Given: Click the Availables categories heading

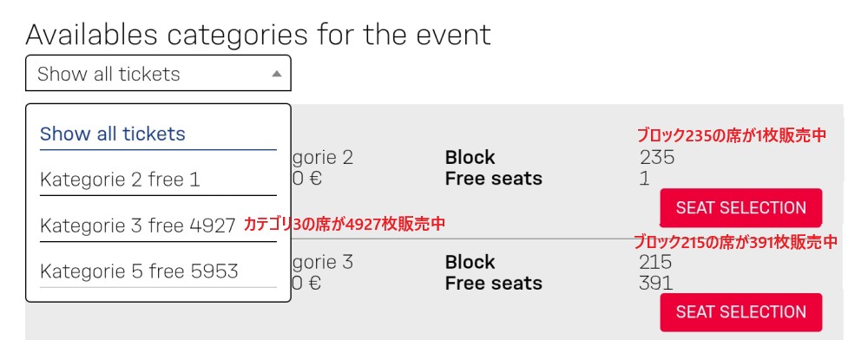Looking at the screenshot, I should [x=258, y=35].
